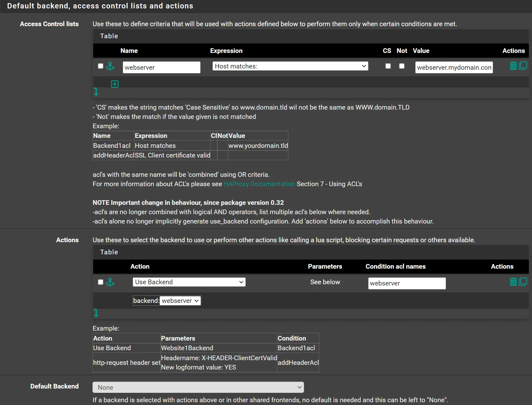Click the Value field with webserver.mydomain.com
The width and height of the screenshot is (532, 405).
pos(454,67)
